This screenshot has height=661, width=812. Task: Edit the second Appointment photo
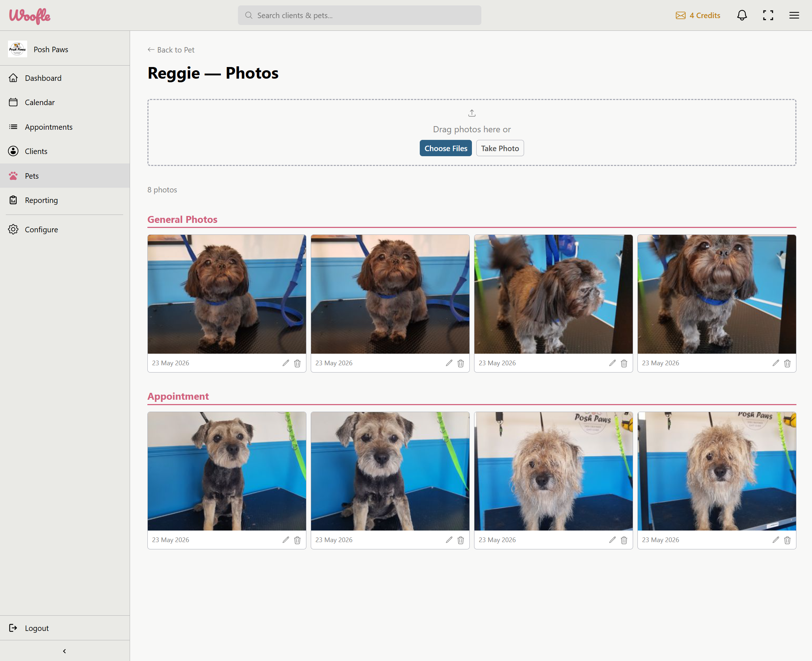tap(449, 540)
